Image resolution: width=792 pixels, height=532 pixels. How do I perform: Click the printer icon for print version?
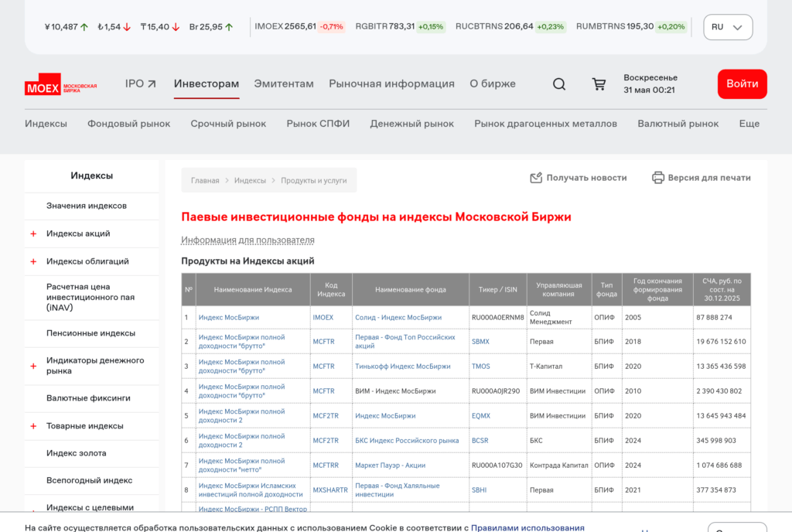coord(657,178)
